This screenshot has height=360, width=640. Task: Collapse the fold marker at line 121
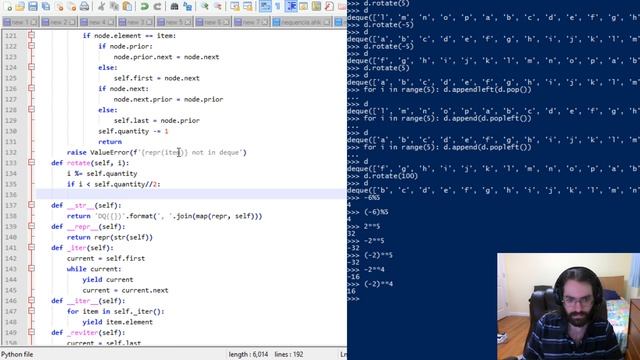[x=31, y=36]
